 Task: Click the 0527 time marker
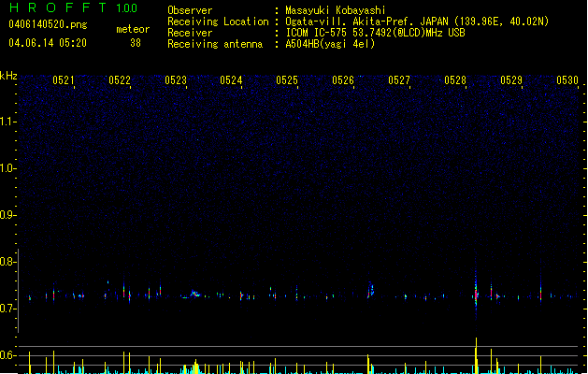[399, 80]
